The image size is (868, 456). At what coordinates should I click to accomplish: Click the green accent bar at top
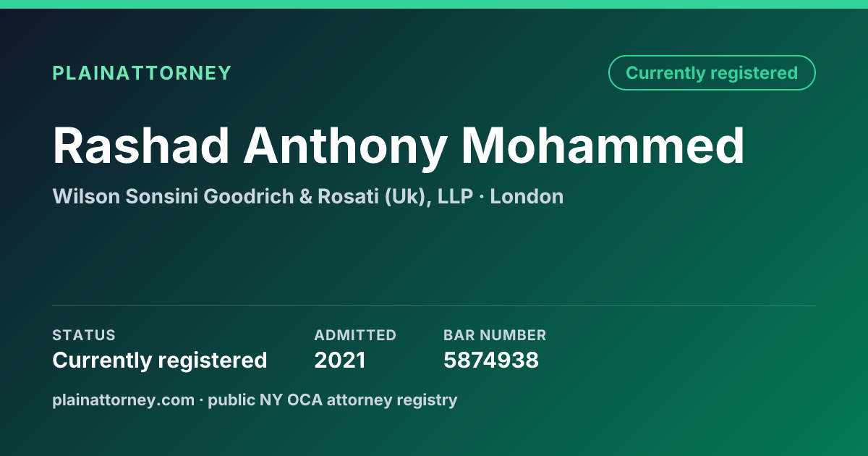[x=434, y=4]
